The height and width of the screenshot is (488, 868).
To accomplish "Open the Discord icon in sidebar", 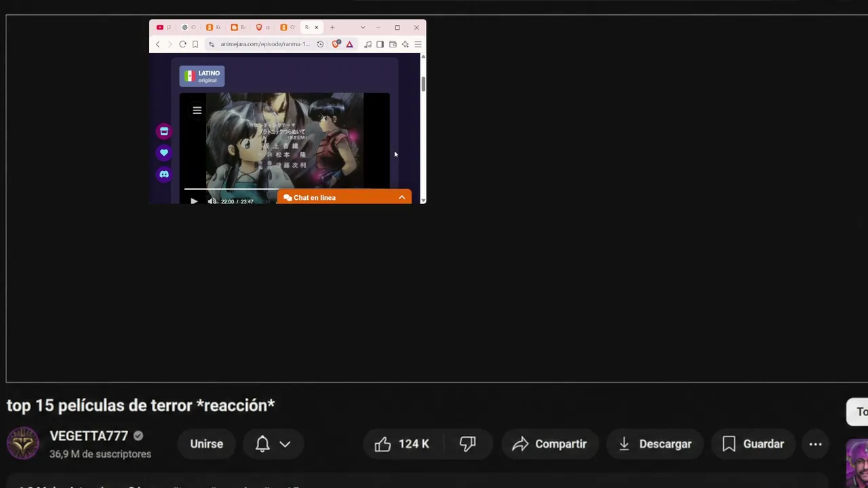I will tap(164, 175).
